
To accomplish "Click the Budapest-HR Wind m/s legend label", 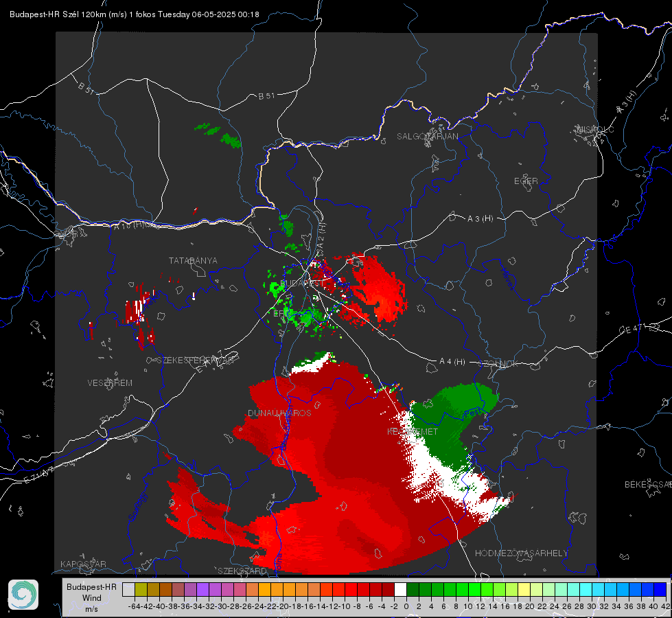I will point(91,598).
